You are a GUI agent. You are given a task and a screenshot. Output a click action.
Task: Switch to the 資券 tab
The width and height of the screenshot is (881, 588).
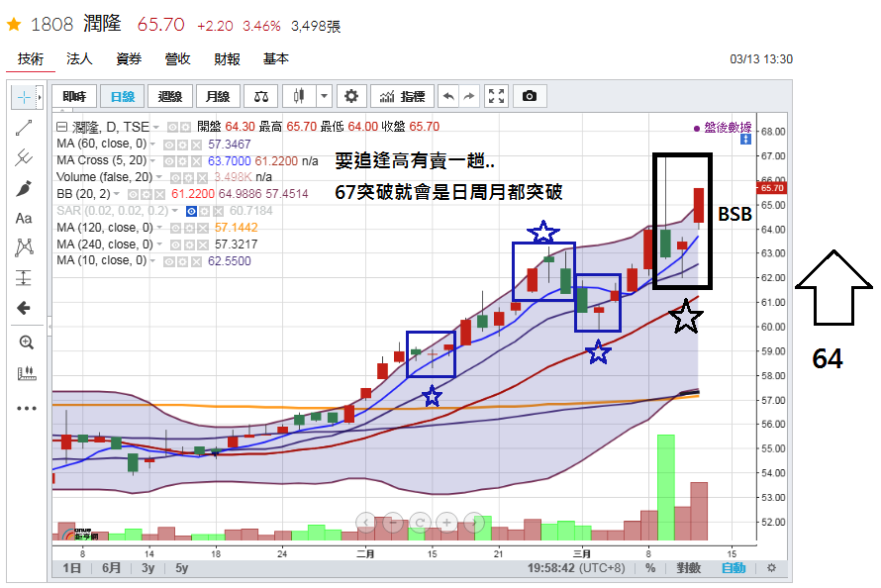coord(129,58)
